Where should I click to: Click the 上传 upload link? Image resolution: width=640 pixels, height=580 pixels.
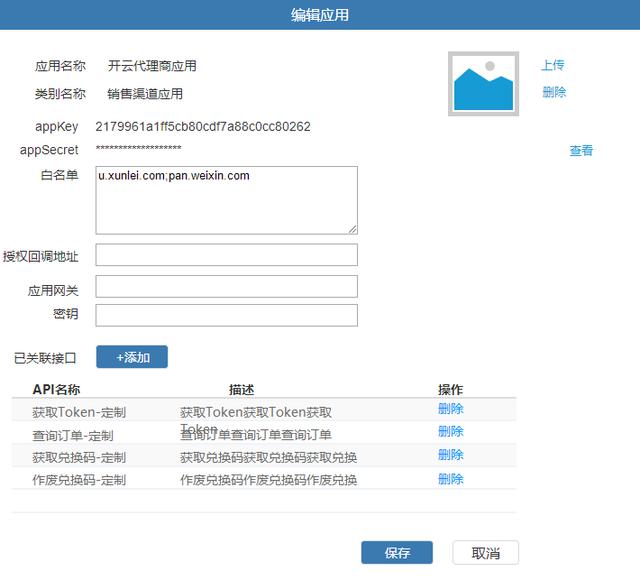tap(553, 65)
